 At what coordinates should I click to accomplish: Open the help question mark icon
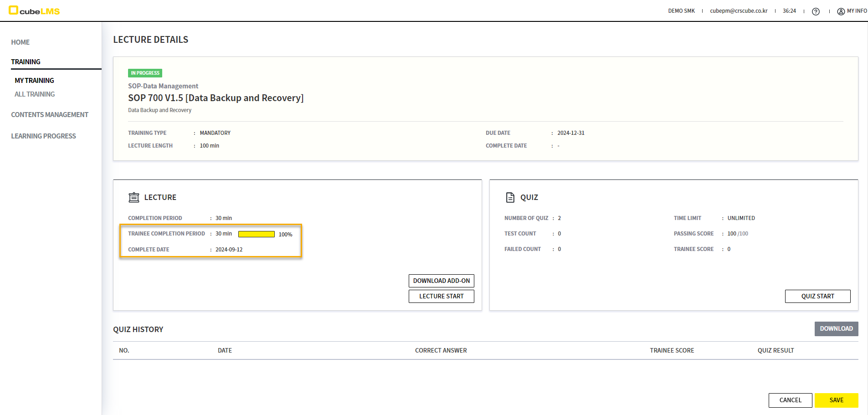click(x=816, y=11)
